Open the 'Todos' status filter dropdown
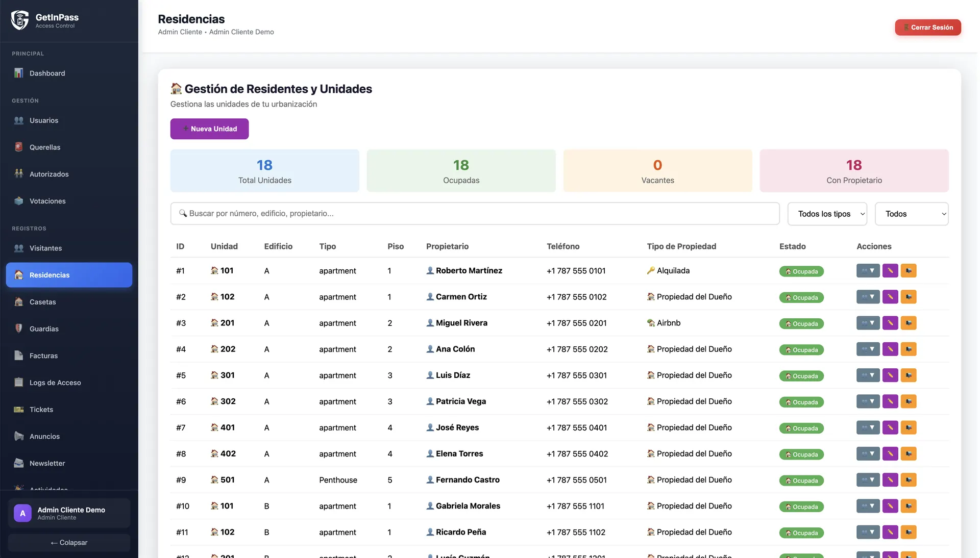Viewport: 980px width, 558px height. click(x=912, y=214)
